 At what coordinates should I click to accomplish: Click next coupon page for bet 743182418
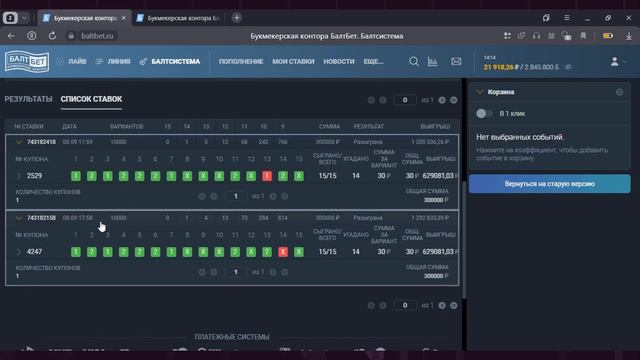point(273,196)
